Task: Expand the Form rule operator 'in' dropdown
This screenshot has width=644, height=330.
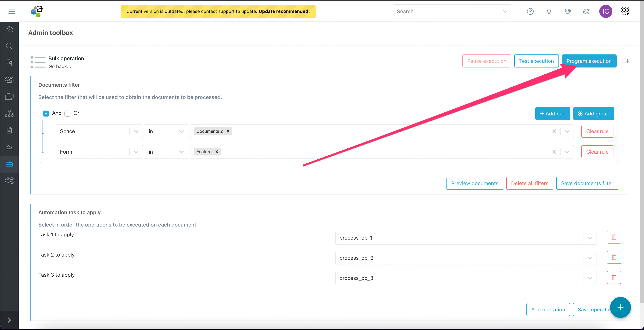Action: pyautogui.click(x=181, y=152)
